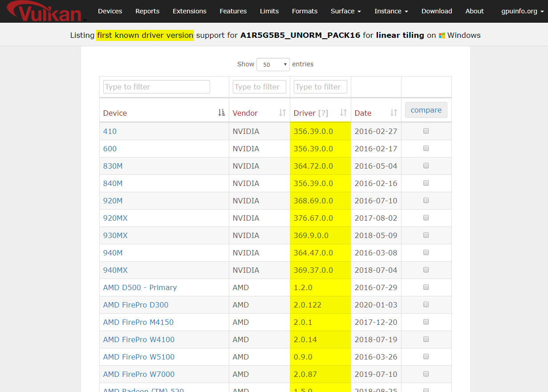548x392 pixels.
Task: Click driver version 0.9.0 cell
Action: [321, 357]
